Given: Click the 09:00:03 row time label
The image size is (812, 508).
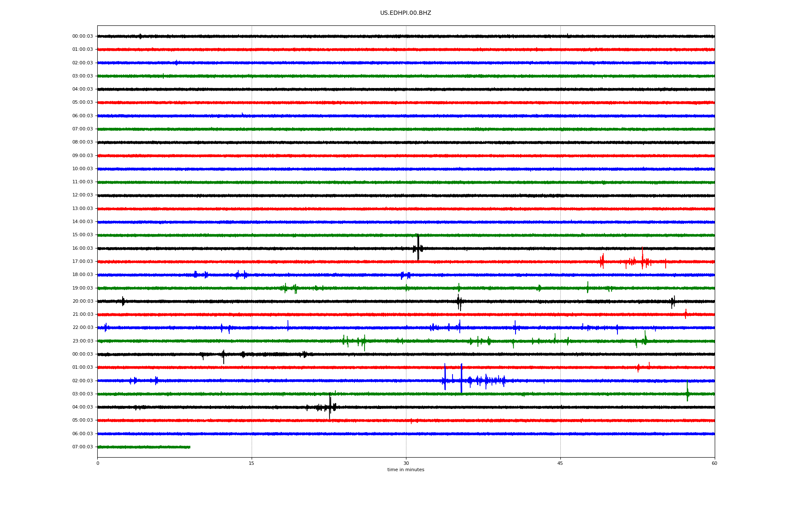Looking at the screenshot, I should 82,156.
